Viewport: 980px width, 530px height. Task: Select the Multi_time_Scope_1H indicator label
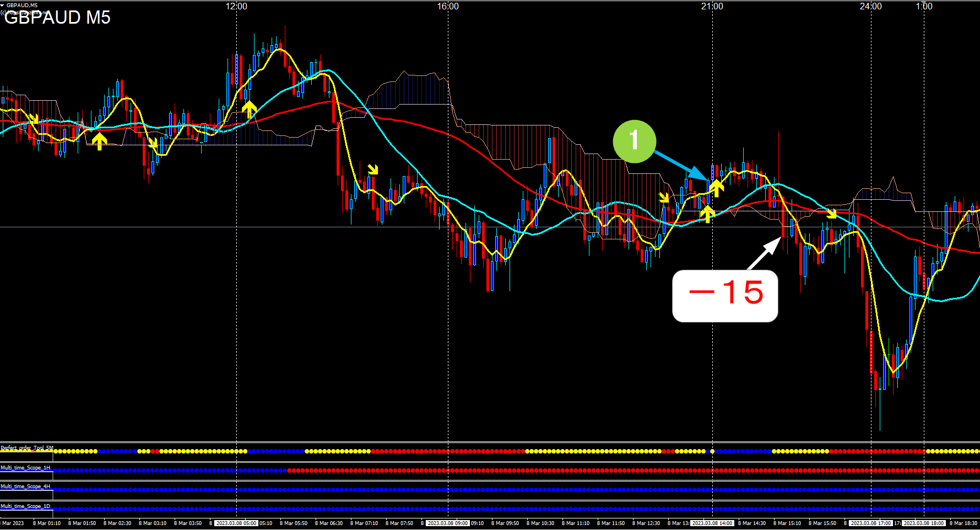tap(25, 467)
